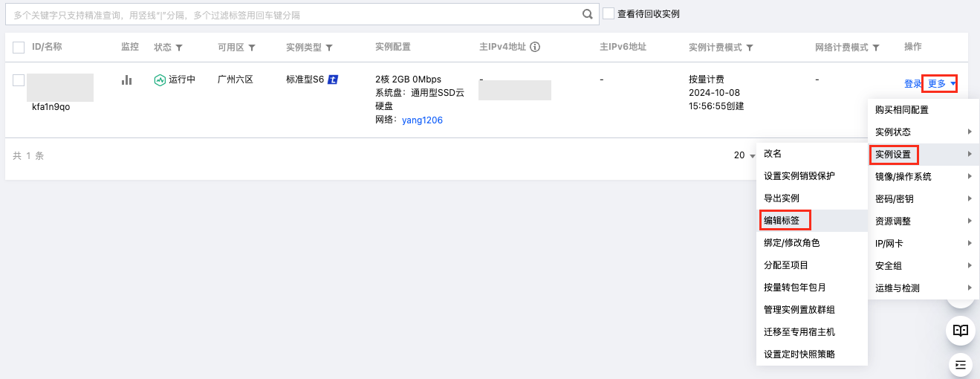980x379 pixels.
Task: Click the 主IPv6地址 column header
Action: click(623, 47)
